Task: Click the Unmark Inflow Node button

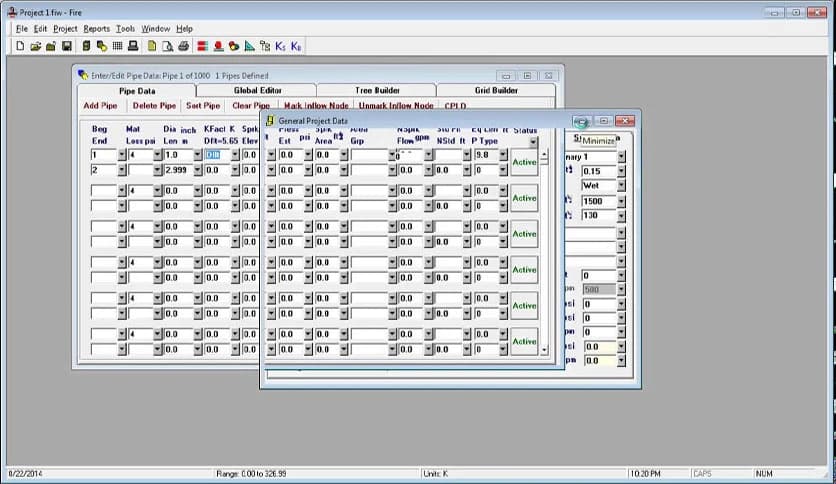Action: pyautogui.click(x=396, y=106)
